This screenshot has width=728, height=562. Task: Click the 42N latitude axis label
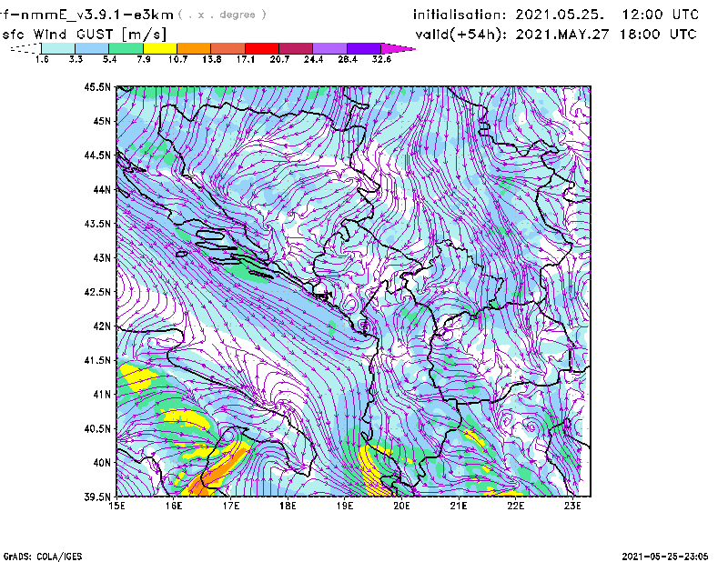click(x=100, y=326)
